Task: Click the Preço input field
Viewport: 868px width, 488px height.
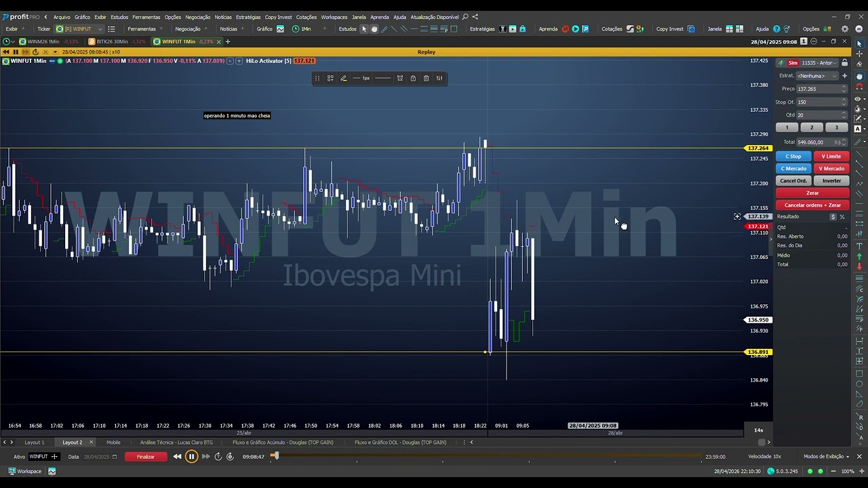Action: click(822, 89)
